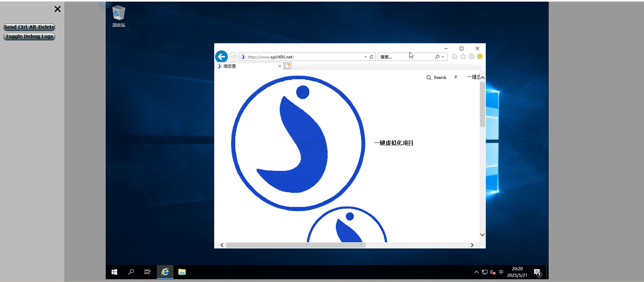Toggle the 中 input method indicator
Image resolution: width=644 pixels, height=282 pixels.
tap(501, 272)
